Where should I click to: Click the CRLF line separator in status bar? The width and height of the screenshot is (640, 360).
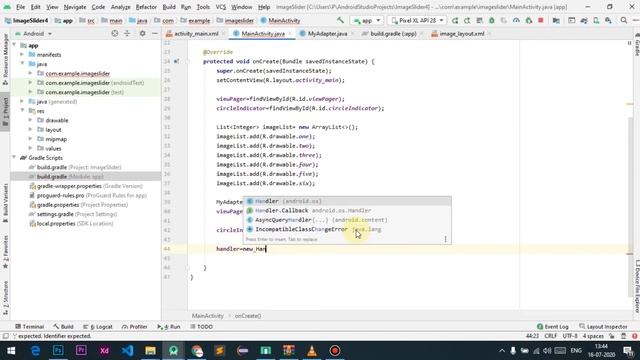click(x=551, y=336)
